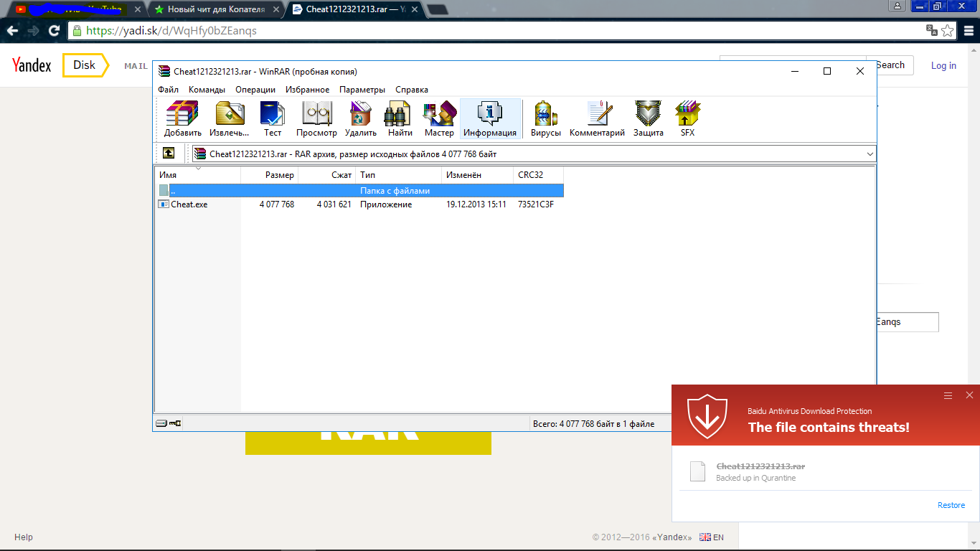The image size is (980, 551).
Task: Sort by the Изменён column header
Action: tap(477, 174)
